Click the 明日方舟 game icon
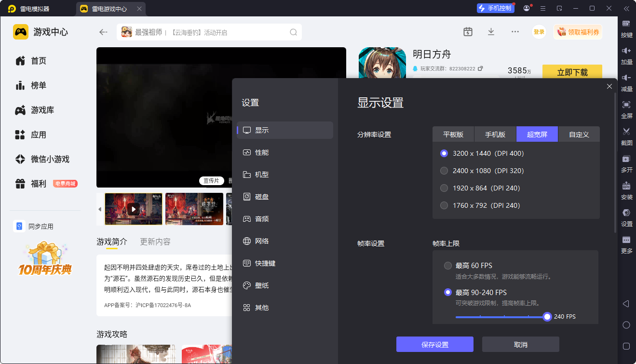The width and height of the screenshot is (636, 364). pyautogui.click(x=382, y=63)
